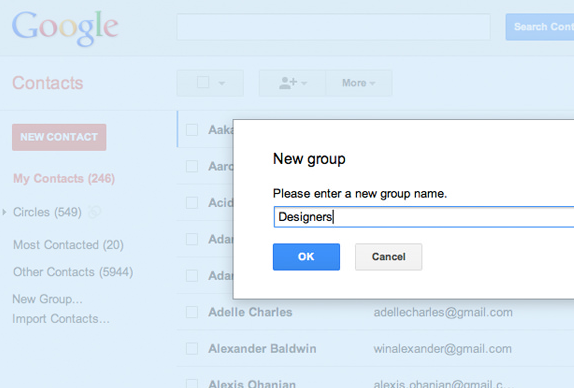Click the chain link icon beside Circles

point(94,212)
